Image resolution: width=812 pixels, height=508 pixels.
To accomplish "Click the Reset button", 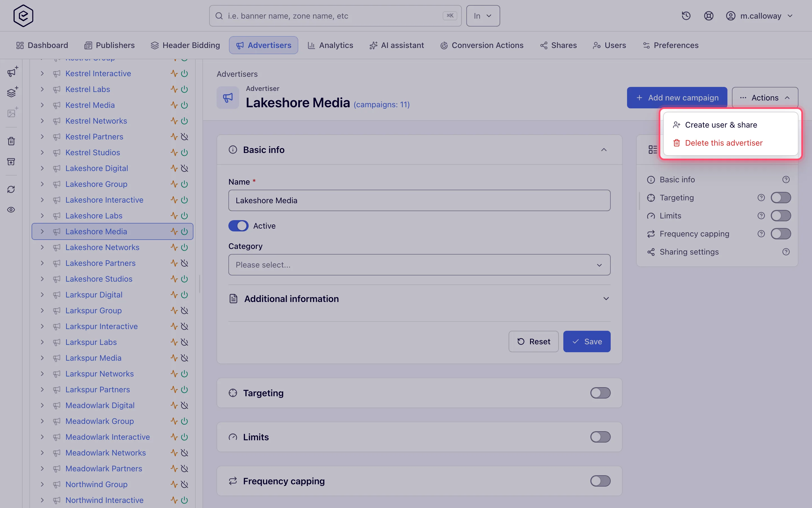I will tap(533, 341).
